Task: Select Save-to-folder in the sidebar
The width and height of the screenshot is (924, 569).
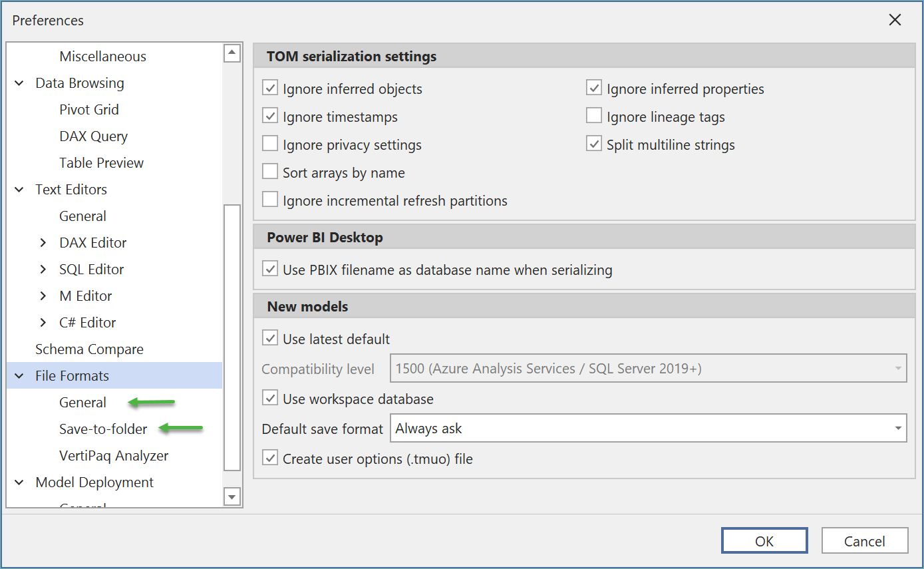Action: (x=103, y=429)
